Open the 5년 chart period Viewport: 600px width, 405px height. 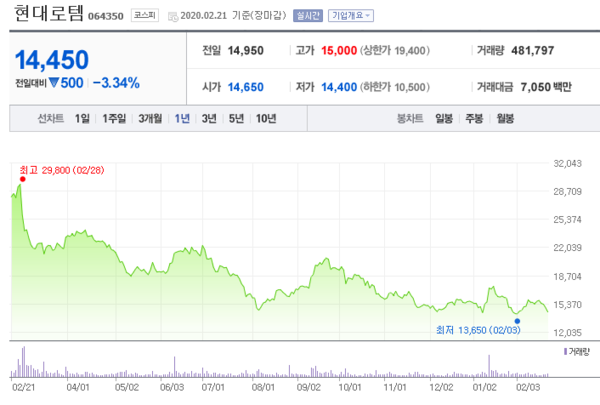click(x=236, y=118)
